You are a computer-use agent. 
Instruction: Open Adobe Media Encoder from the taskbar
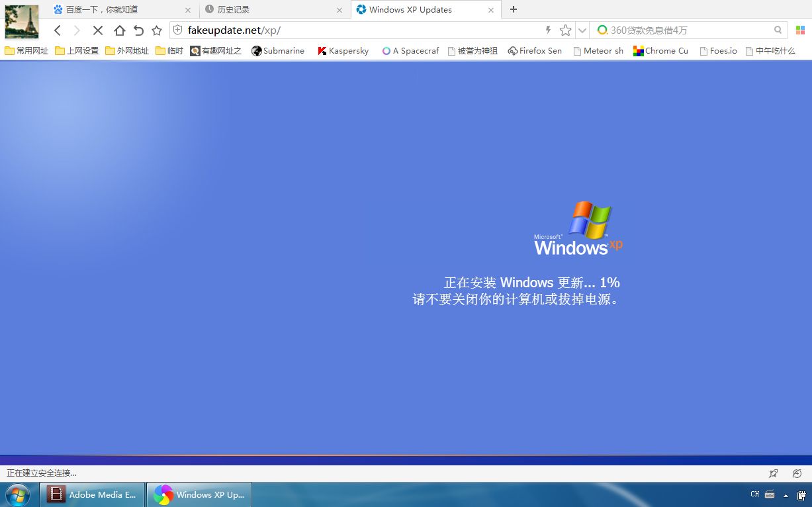[91, 494]
